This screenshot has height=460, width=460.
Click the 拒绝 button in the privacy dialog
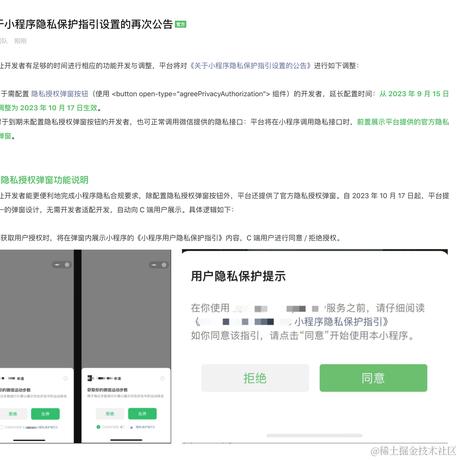click(x=255, y=378)
